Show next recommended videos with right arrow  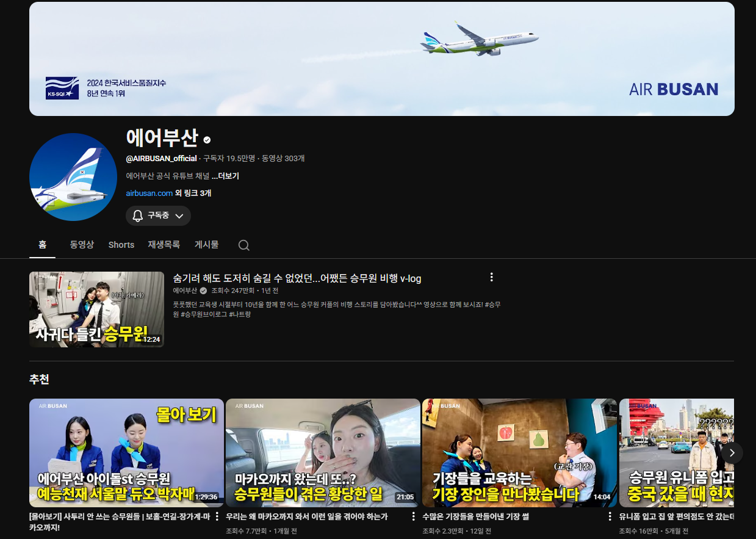pos(732,453)
